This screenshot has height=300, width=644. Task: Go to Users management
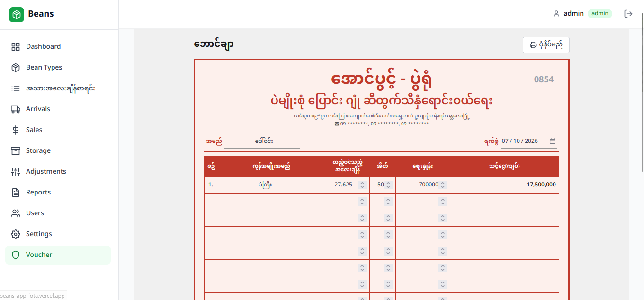click(x=58, y=213)
